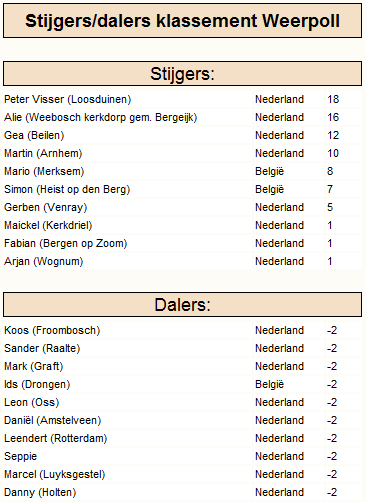This screenshot has height=502, width=366.
Task: Select Martin (Arnhem) entry
Action: [43, 153]
